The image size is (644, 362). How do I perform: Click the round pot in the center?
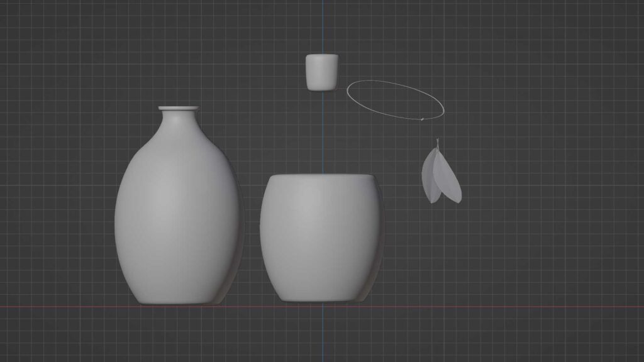click(x=321, y=239)
